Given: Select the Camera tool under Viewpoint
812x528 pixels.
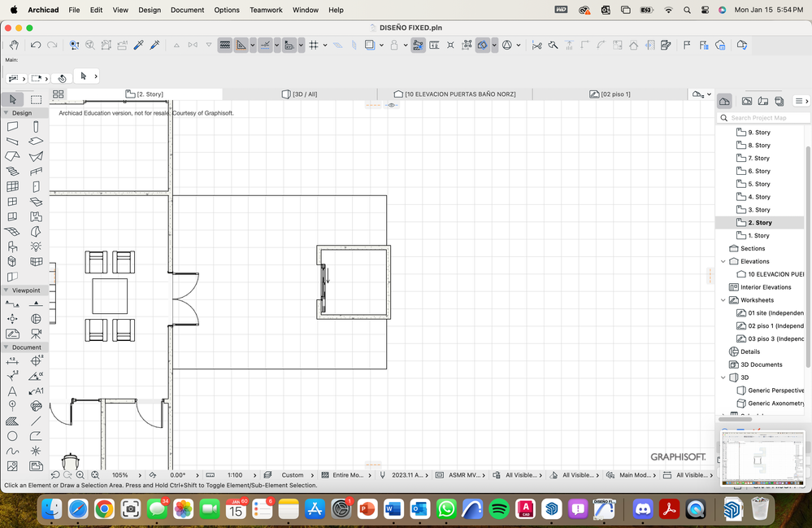Looking at the screenshot, I should tap(36, 332).
